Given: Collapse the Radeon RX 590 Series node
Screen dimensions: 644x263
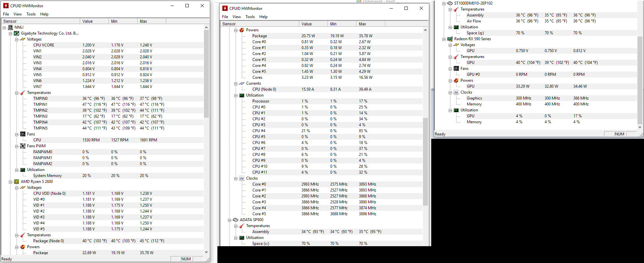Looking at the screenshot, I should (444, 39).
